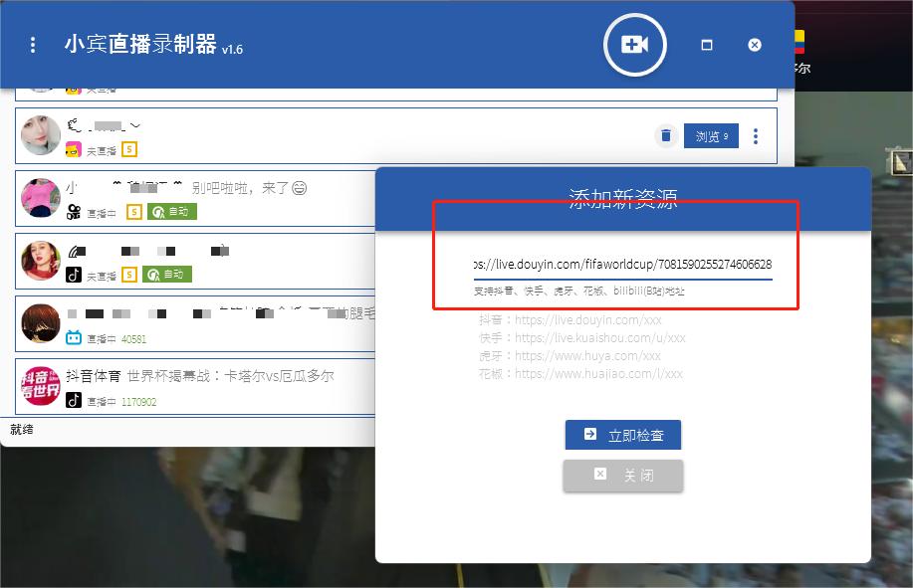Delete the streamer with the trash icon
Viewport: 913px width, 588px height.
click(665, 135)
